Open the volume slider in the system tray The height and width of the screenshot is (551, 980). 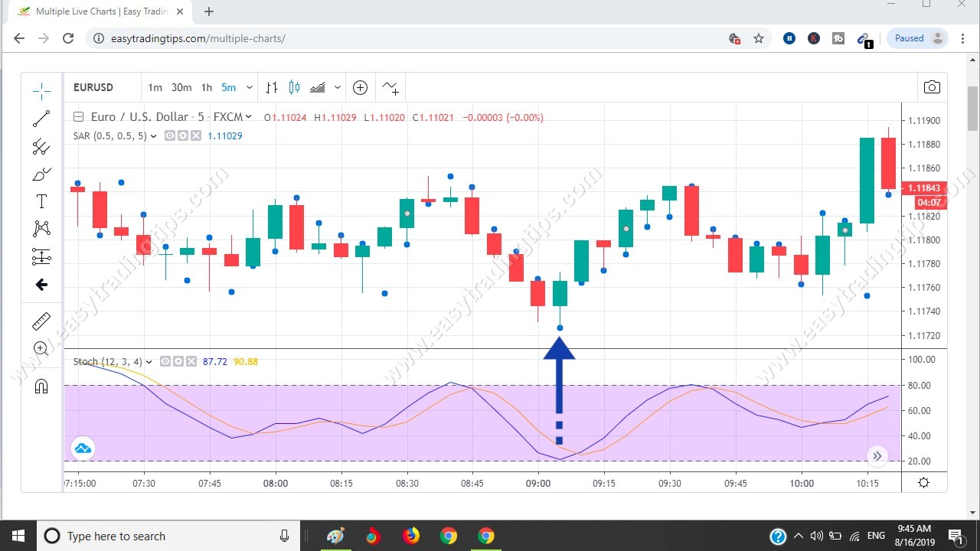(816, 536)
